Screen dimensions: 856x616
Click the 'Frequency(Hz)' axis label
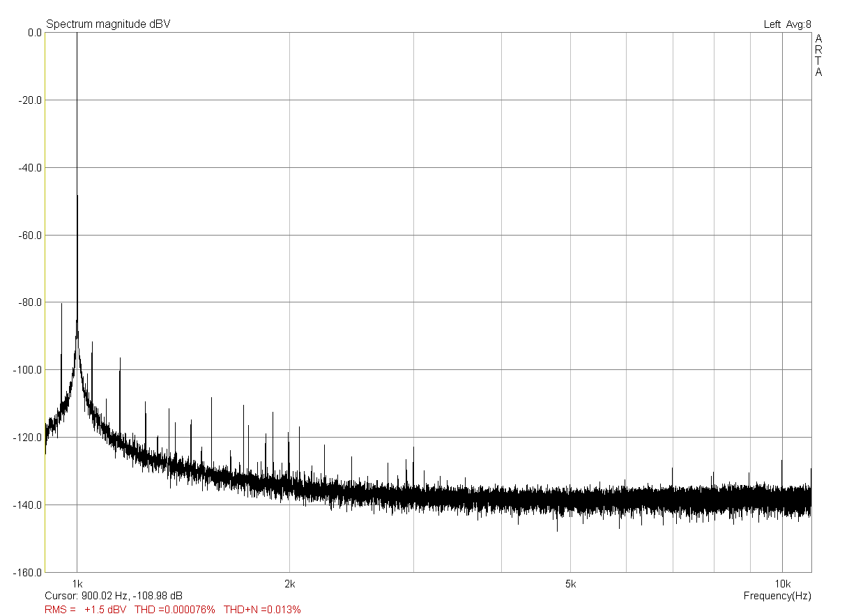[x=777, y=596]
